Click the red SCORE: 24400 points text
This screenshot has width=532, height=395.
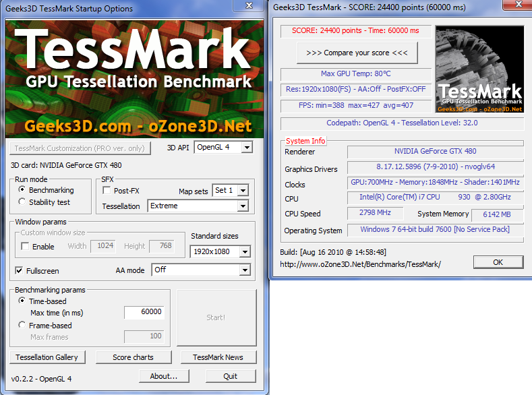pyautogui.click(x=355, y=30)
